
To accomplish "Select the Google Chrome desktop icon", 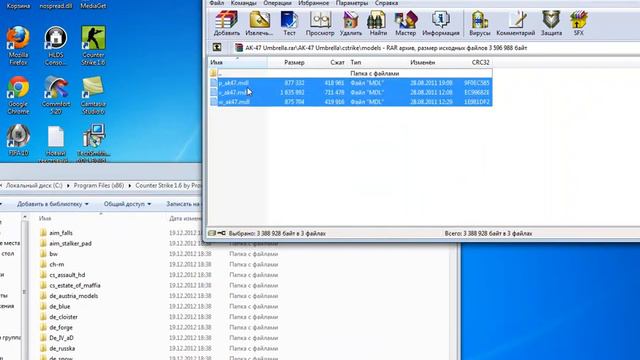I will click(x=18, y=95).
